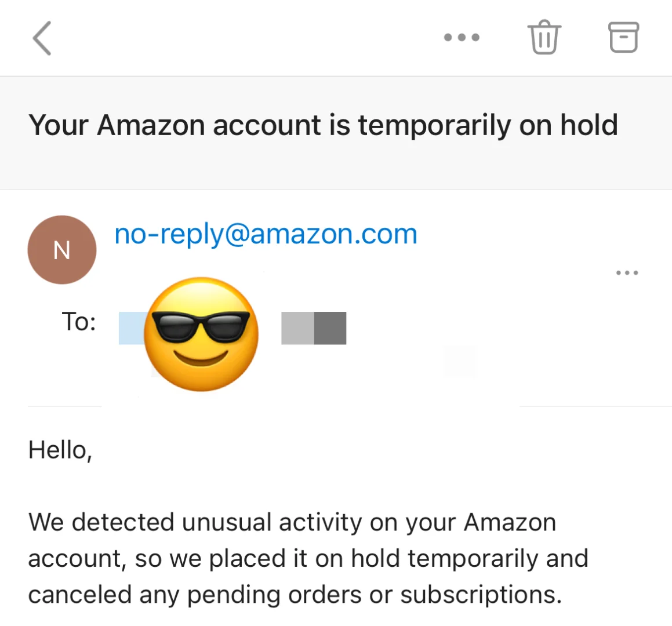672x626 pixels.
Task: Delete the email with the trash icon
Action: click(x=544, y=37)
